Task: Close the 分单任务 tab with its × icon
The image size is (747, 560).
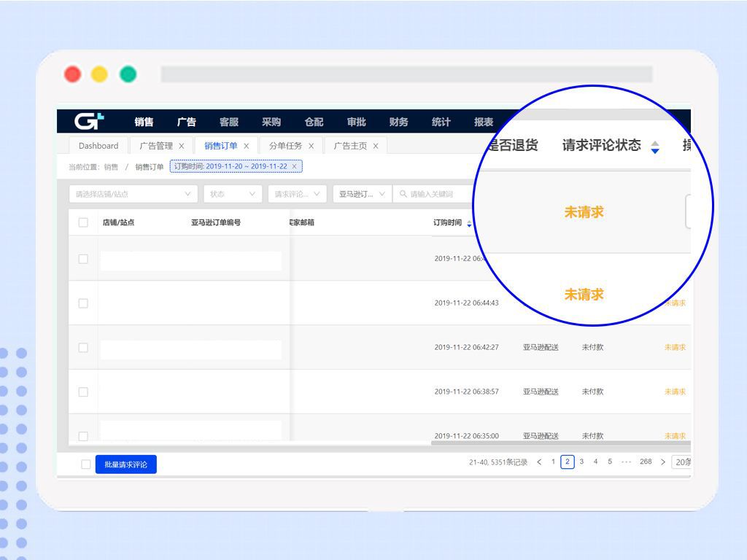Action: (311, 146)
